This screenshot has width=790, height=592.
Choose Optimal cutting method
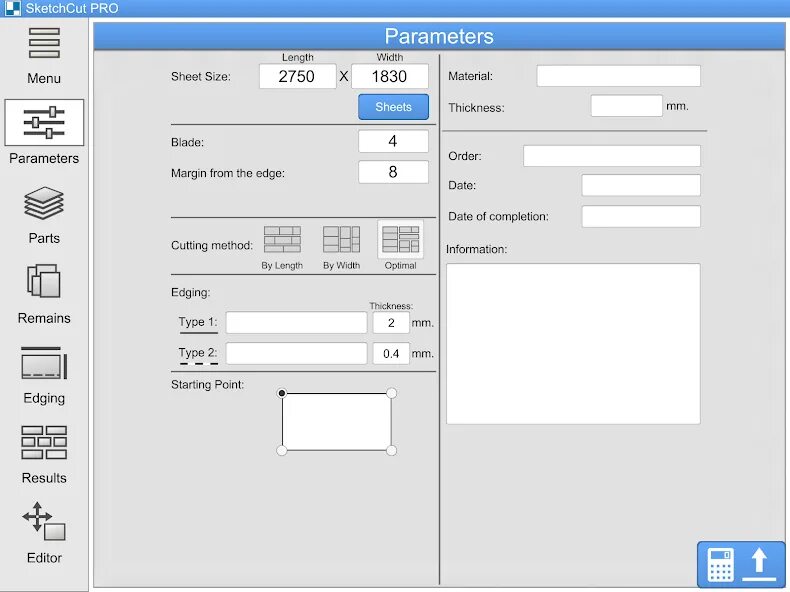pos(401,239)
